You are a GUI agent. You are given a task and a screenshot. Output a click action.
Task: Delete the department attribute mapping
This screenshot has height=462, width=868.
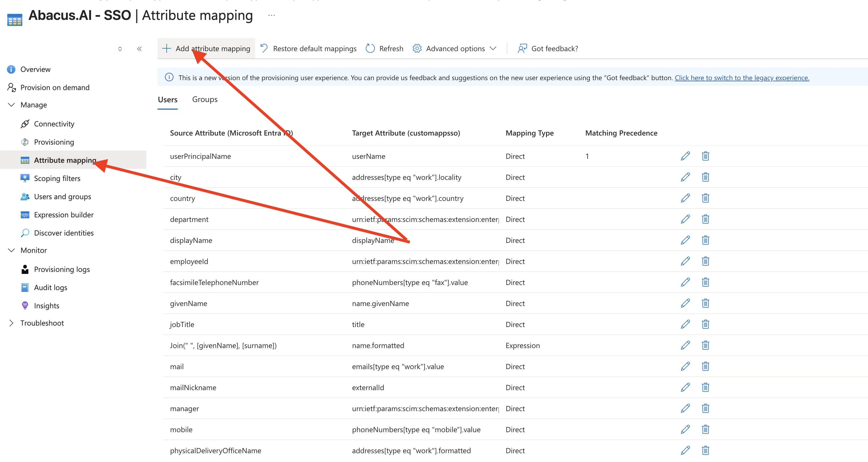[x=705, y=219]
